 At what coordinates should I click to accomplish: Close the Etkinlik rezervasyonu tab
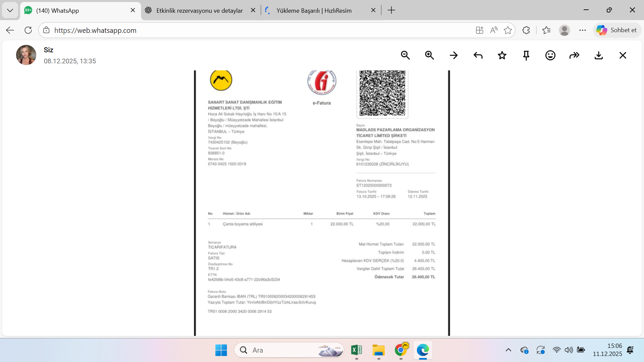tap(253, 10)
